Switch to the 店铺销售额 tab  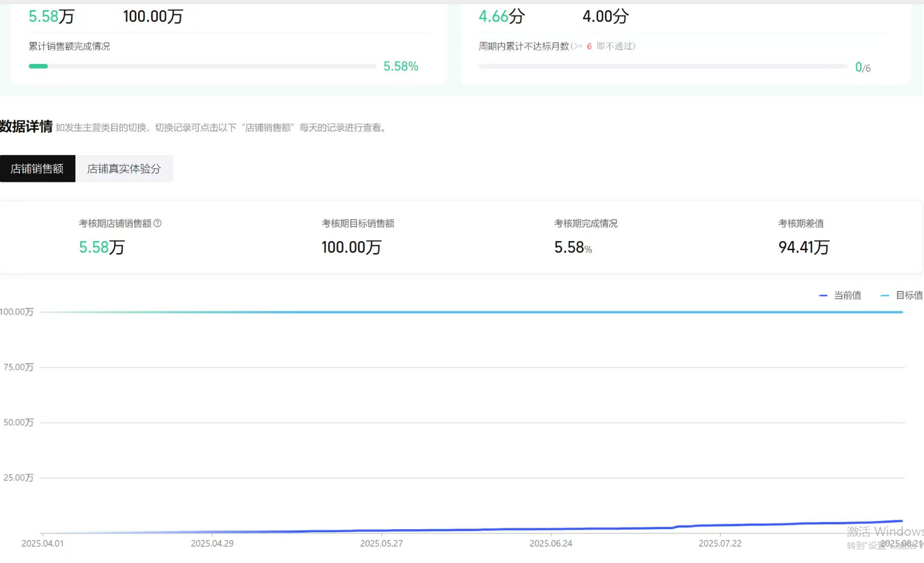(x=37, y=169)
